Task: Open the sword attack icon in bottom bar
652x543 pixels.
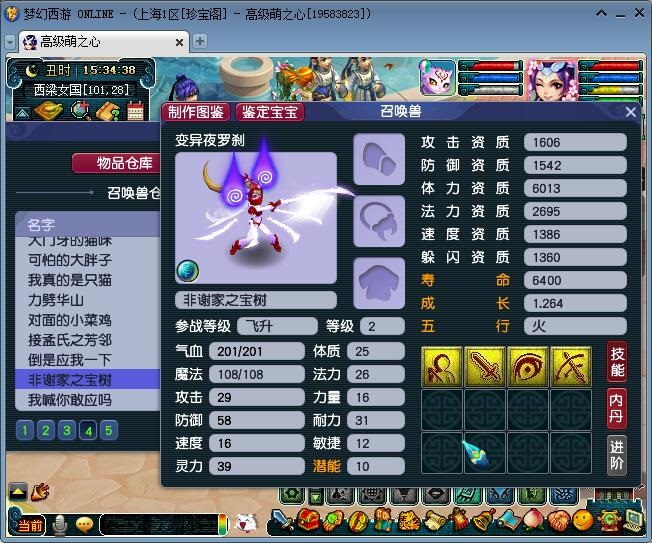Action: tap(281, 520)
